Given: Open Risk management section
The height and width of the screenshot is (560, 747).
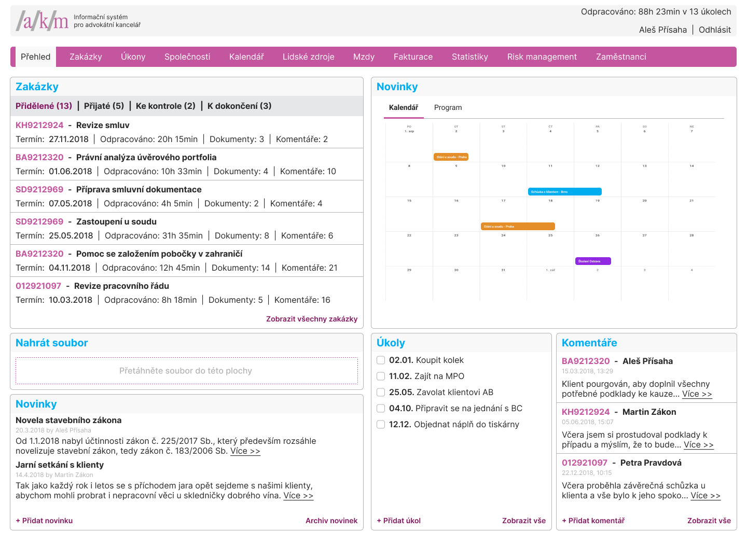Looking at the screenshot, I should click(x=542, y=57).
